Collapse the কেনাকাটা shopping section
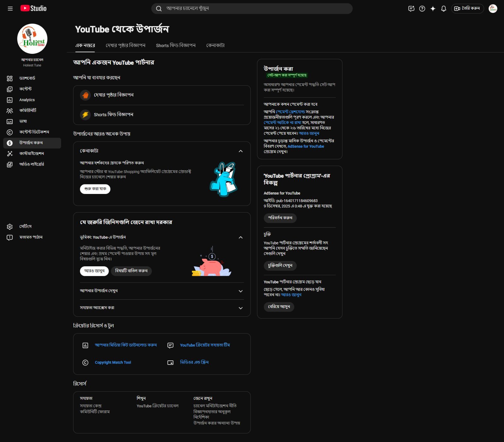Viewport: 504px width, 442px height. pyautogui.click(x=241, y=151)
